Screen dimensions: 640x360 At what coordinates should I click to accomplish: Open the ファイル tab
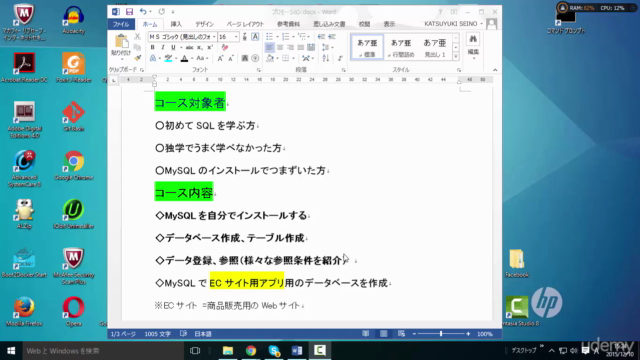point(121,24)
